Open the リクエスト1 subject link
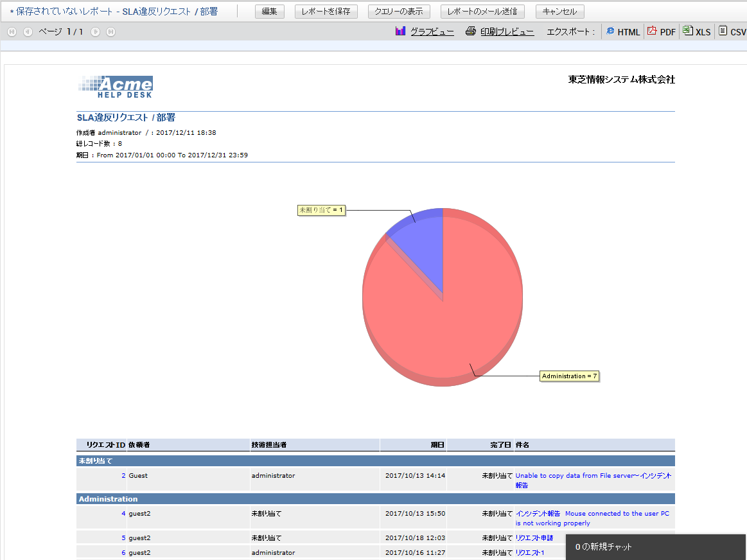Viewport: 747px width, 560px height. point(530,552)
